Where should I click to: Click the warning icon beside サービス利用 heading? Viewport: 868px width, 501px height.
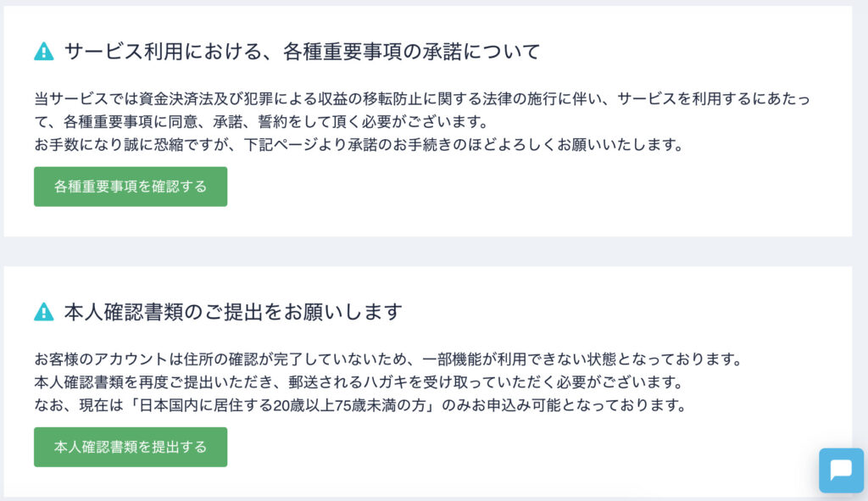coord(44,52)
